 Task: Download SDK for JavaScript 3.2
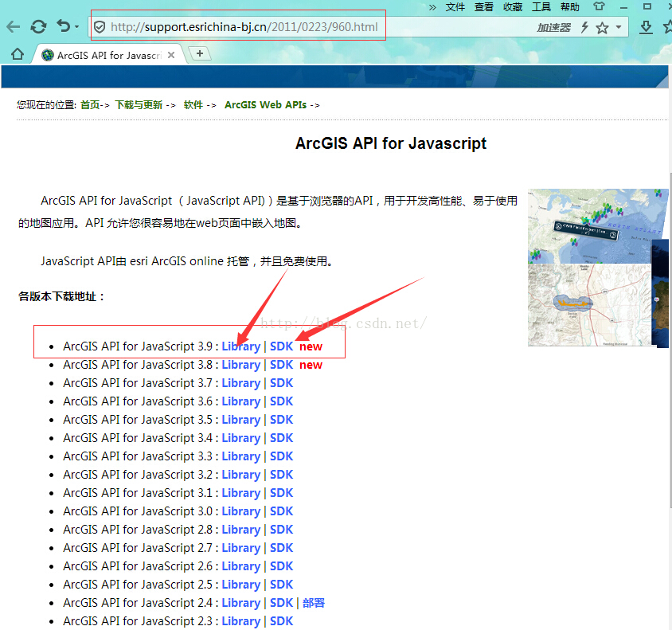pyautogui.click(x=282, y=475)
